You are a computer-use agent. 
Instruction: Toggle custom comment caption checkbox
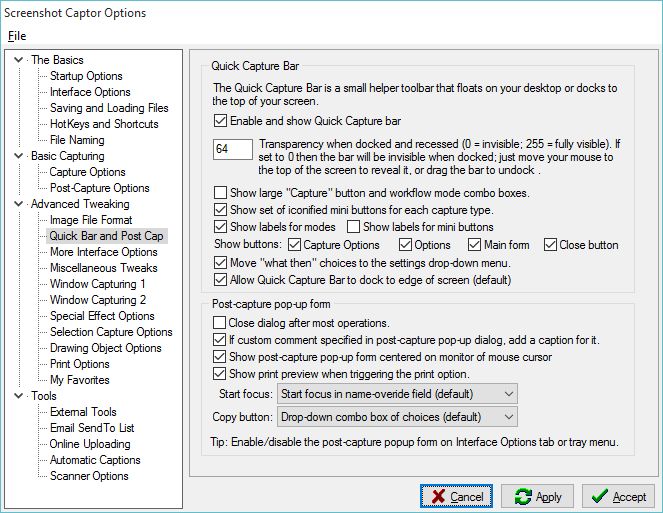219,340
